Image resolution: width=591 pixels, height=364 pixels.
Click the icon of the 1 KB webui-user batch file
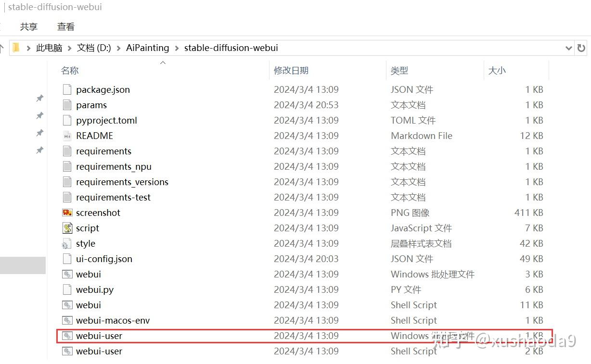[67, 336]
